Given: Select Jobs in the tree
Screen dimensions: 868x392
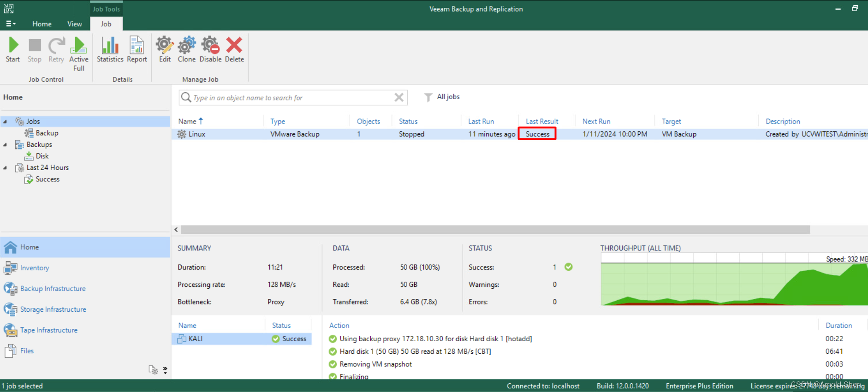Looking at the screenshot, I should (33, 121).
